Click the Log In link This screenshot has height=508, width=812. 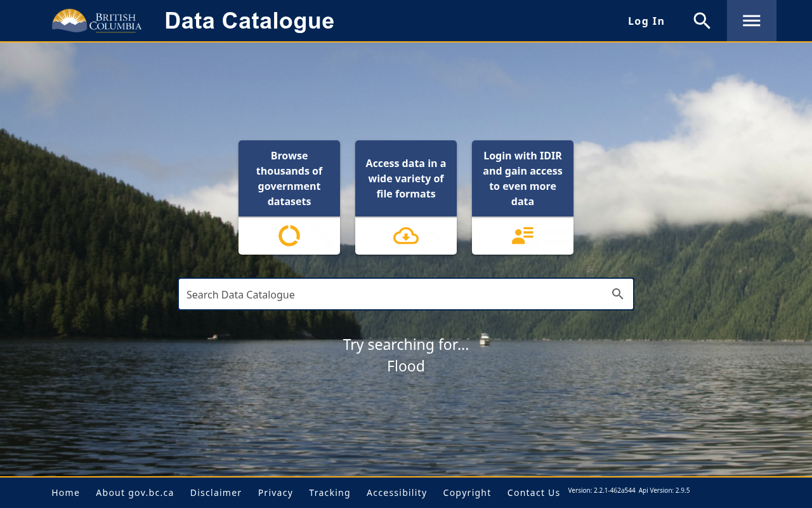click(x=646, y=21)
